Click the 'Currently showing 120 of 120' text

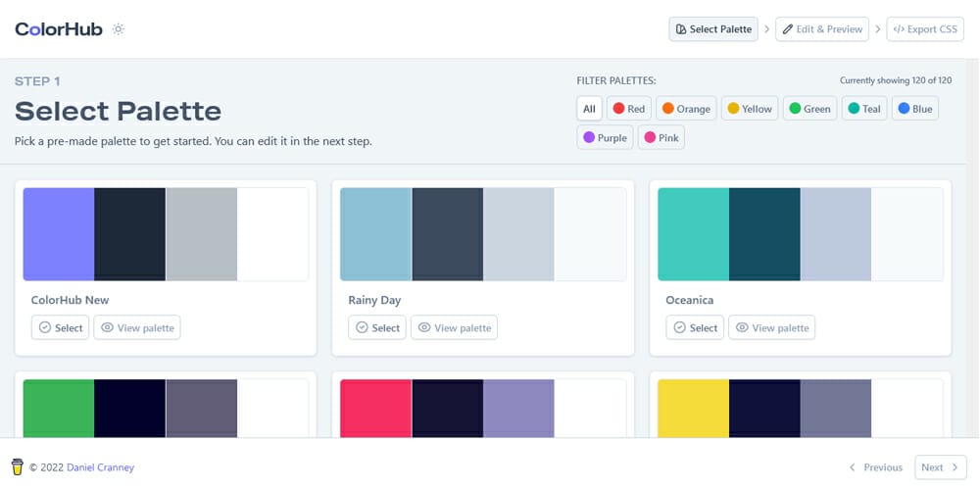tap(896, 80)
